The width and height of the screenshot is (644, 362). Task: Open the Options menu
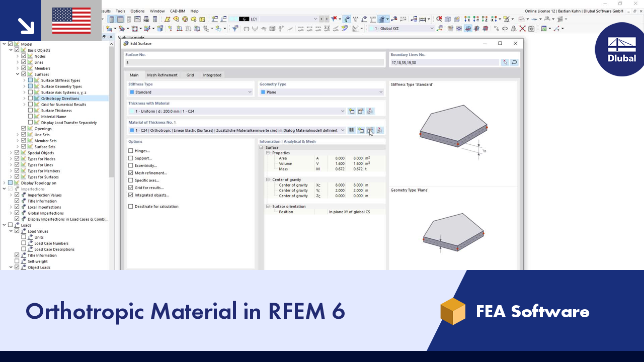click(x=137, y=11)
